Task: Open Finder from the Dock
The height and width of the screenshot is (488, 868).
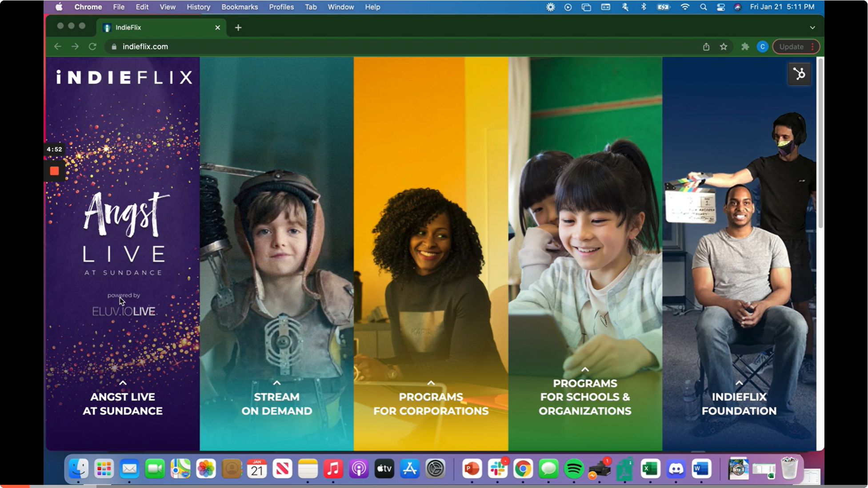Action: 78,469
